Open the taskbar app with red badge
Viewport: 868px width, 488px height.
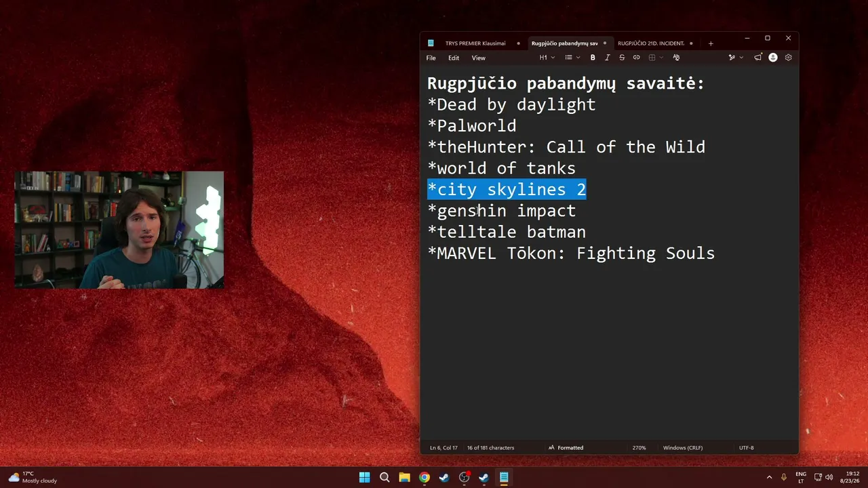465,477
